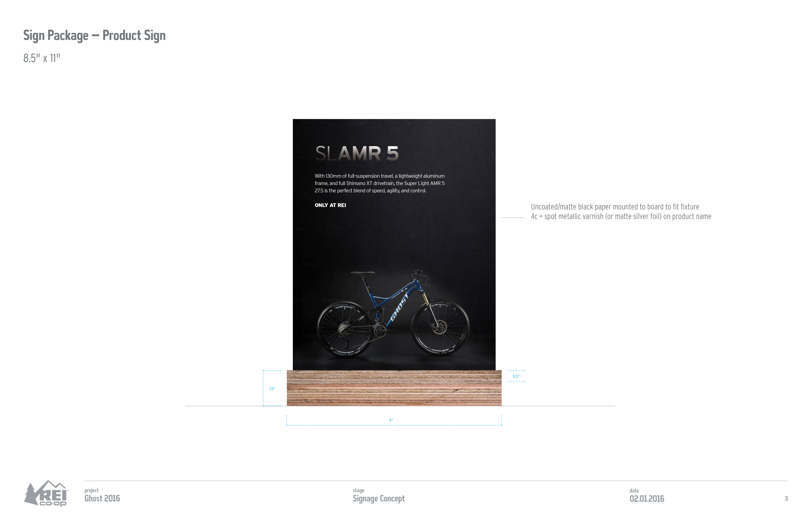Click the ONLY AT REI text
Viewport: 812px width, 525px height.
point(330,205)
